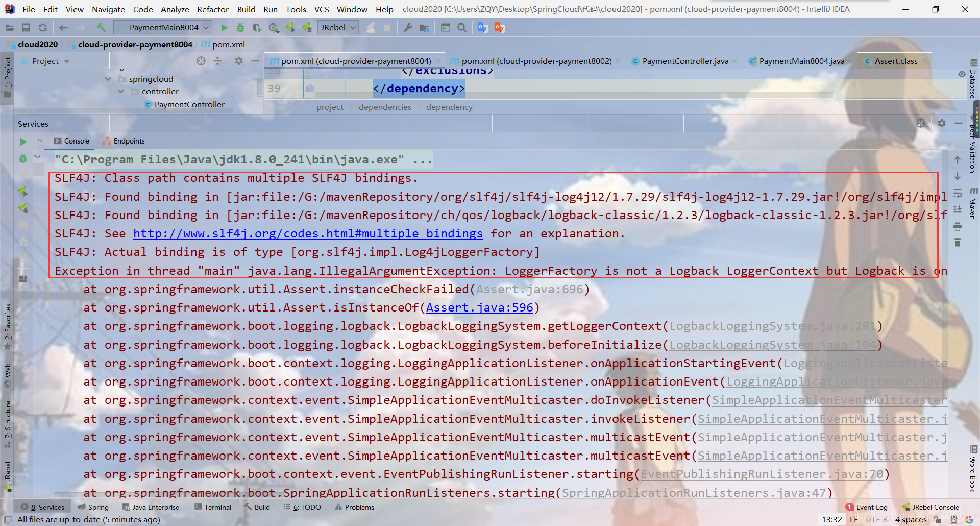This screenshot has height=526, width=980.
Task: Click the dependencies breadcrumb in the editor
Action: click(x=385, y=107)
